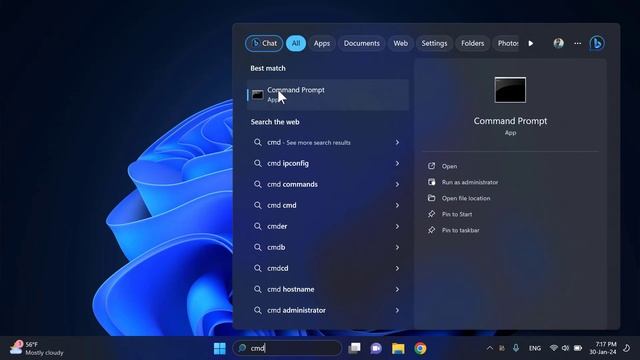Launch Google Chrome from the taskbar
The image size is (640, 360).
420,348
